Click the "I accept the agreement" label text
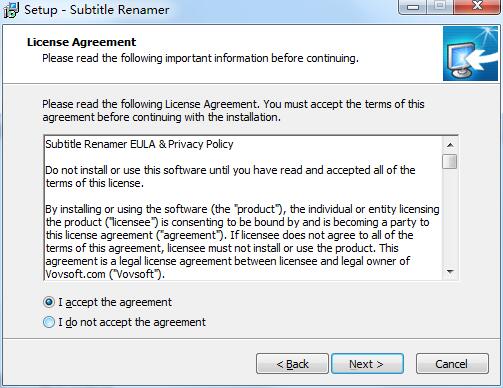This screenshot has height=388, width=503. 115,302
